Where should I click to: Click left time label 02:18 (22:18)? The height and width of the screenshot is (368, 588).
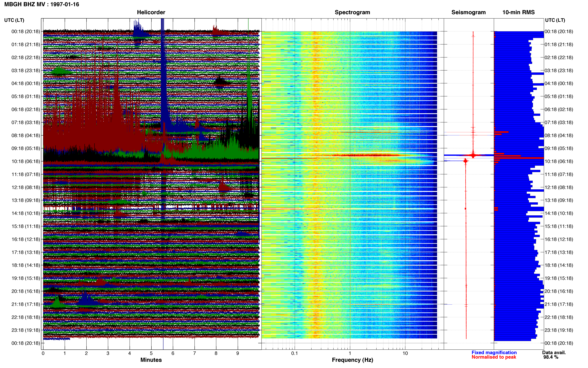click(x=26, y=57)
